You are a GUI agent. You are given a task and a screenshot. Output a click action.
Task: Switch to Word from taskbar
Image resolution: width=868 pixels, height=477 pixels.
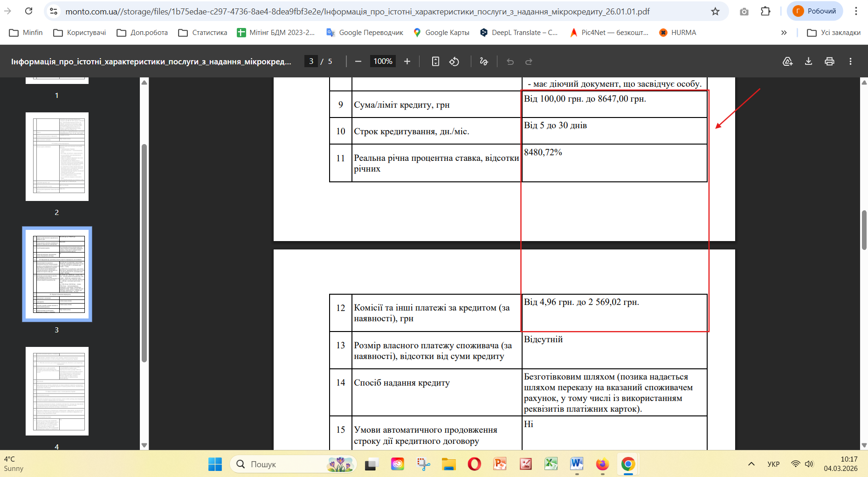577,464
